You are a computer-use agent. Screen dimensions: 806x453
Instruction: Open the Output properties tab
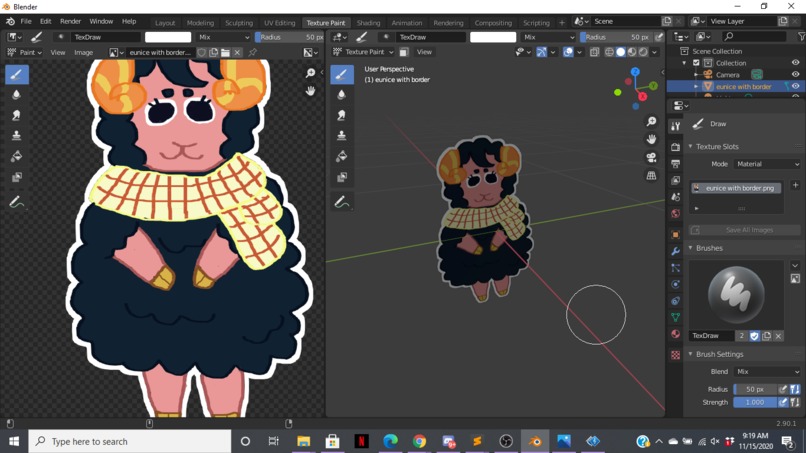(x=675, y=164)
